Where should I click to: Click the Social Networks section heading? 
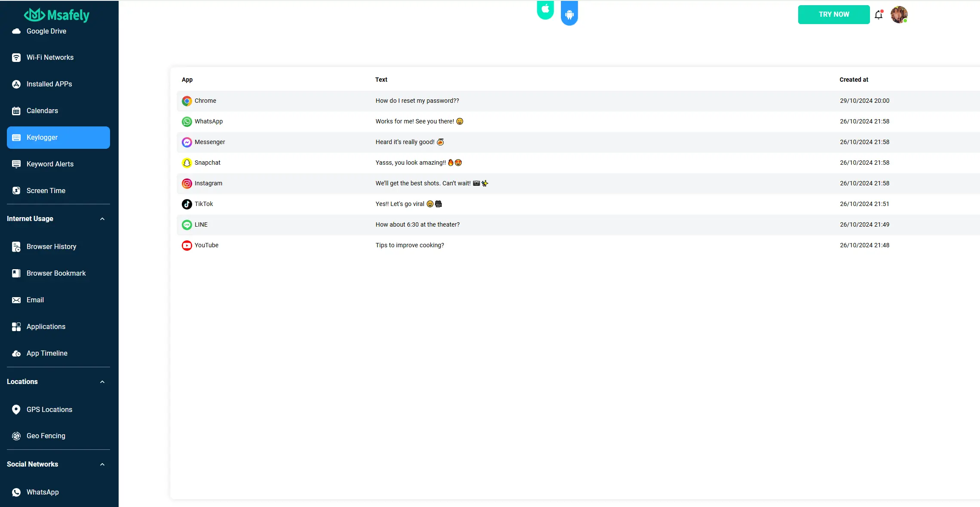tap(33, 464)
